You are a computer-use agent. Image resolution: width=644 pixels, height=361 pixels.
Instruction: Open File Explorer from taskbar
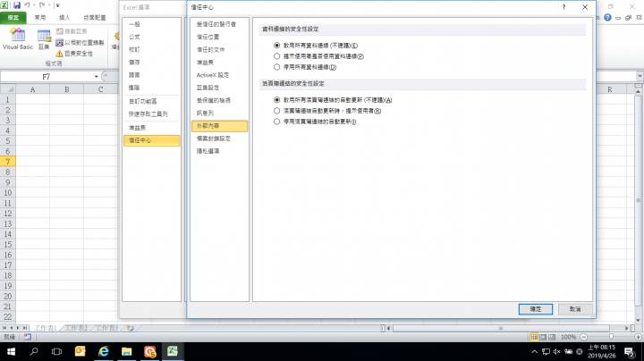click(126, 351)
